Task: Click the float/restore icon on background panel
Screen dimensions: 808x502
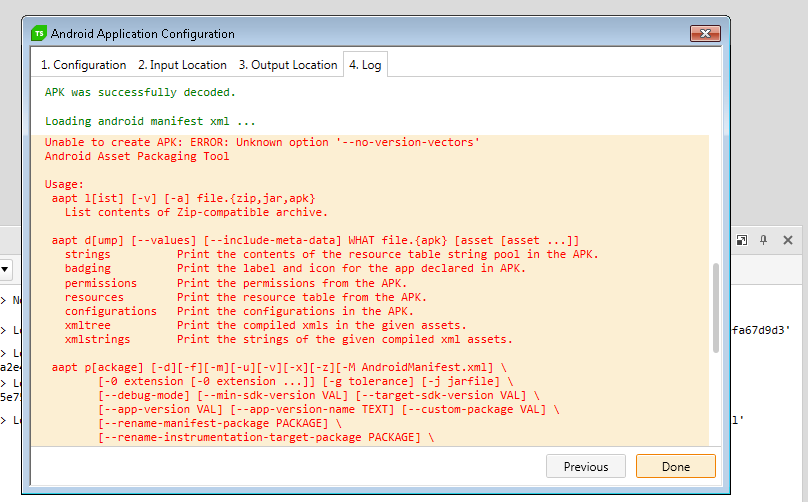Action: [742, 240]
